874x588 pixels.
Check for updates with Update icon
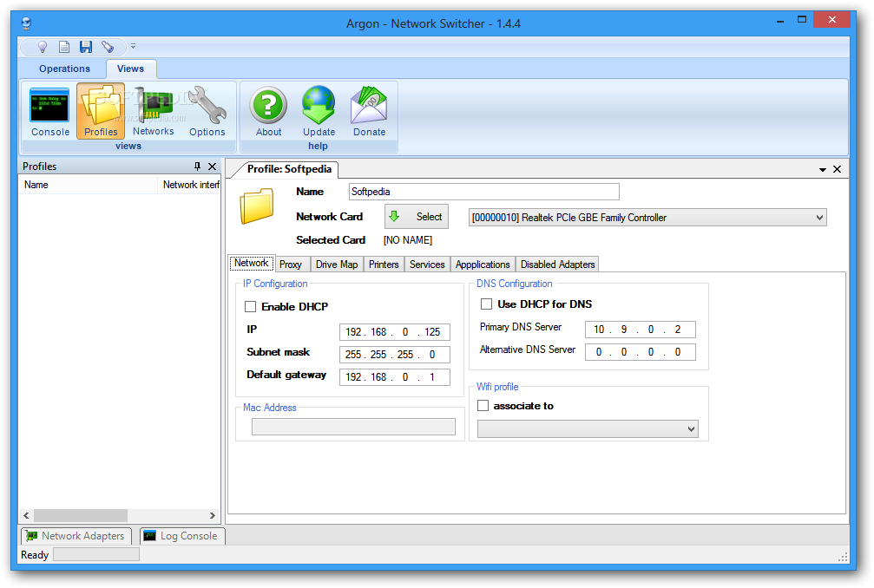[319, 111]
